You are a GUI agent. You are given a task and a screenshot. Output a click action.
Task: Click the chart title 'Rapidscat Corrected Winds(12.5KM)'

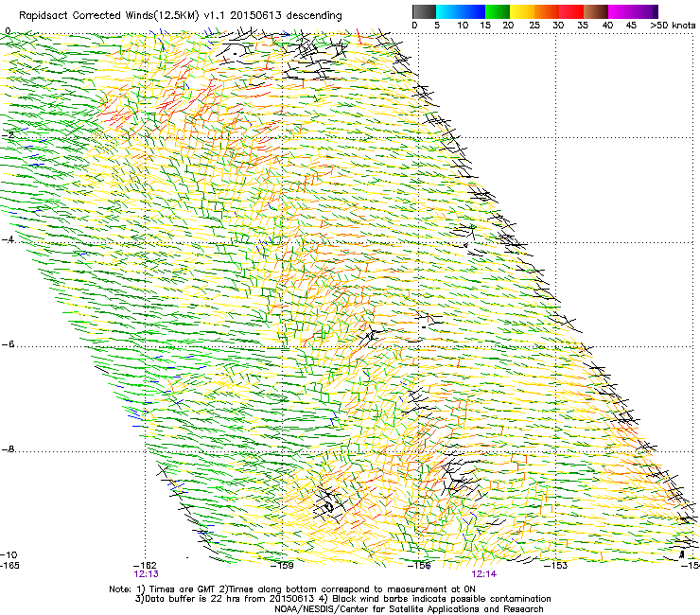pos(109,16)
